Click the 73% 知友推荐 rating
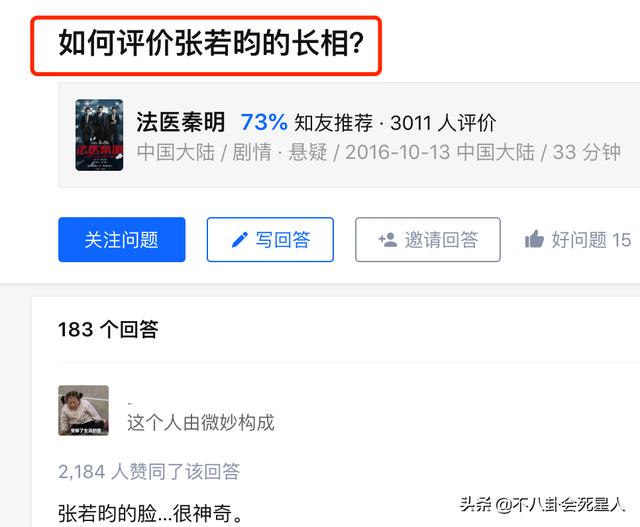 (307, 122)
